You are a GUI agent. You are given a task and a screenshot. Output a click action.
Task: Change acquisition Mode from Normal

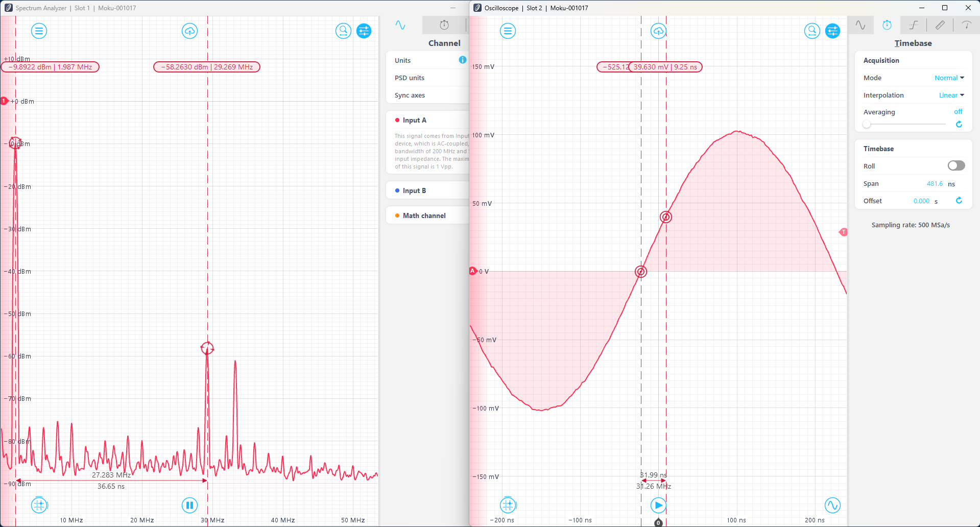[948, 78]
